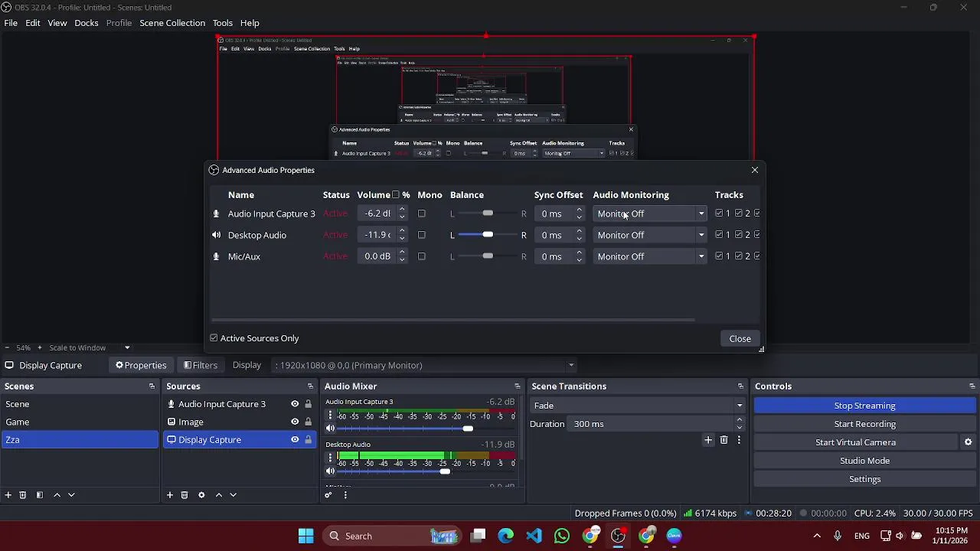Viewport: 980px width, 551px height.
Task: Open Audio Monitoring dropdown for Mic/Aux
Action: pyautogui.click(x=650, y=256)
